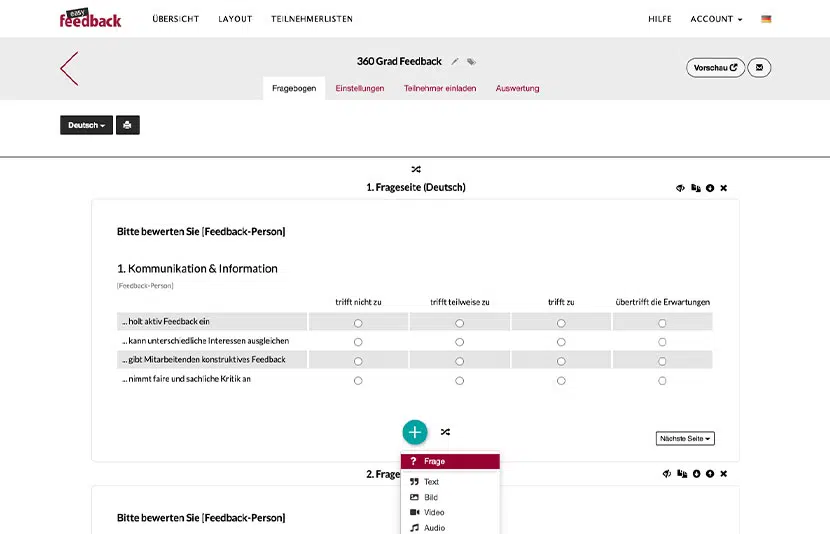Switch to the Fragebogen tab
This screenshot has width=830, height=534.
coord(294,88)
